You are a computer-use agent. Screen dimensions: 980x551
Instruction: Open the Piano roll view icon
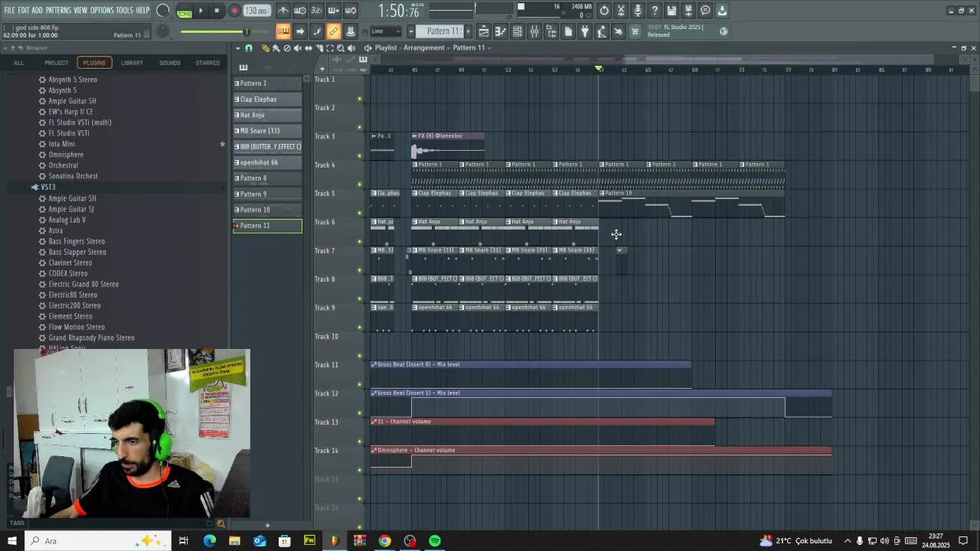501,31
